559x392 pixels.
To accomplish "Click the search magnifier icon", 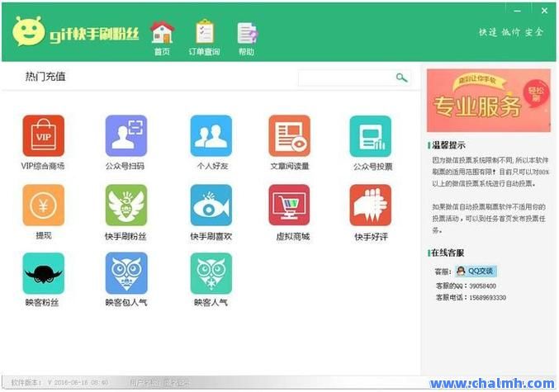I will [401, 78].
